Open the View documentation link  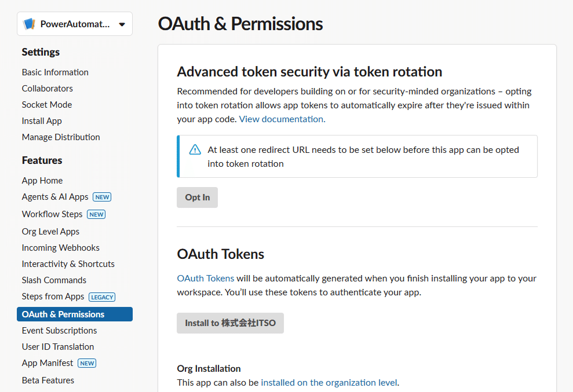pos(282,119)
